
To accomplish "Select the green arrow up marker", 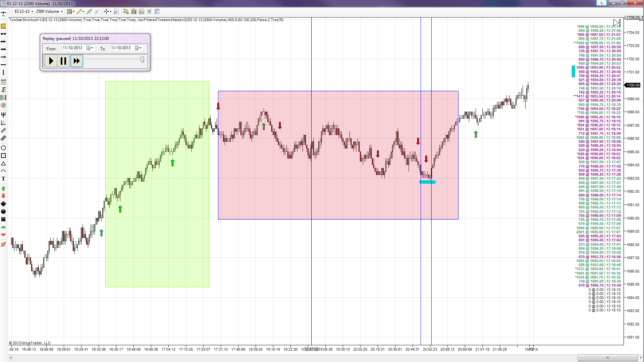I will coord(3,188).
